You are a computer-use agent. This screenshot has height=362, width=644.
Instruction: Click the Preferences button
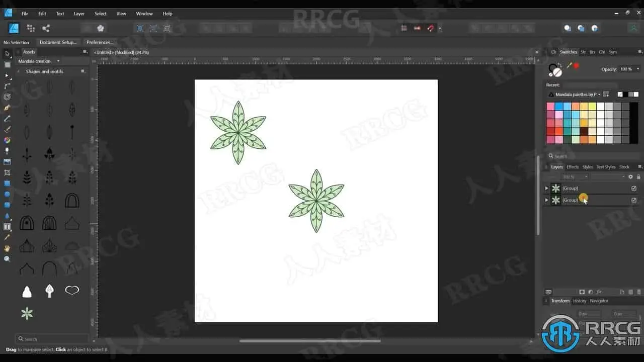point(100,42)
